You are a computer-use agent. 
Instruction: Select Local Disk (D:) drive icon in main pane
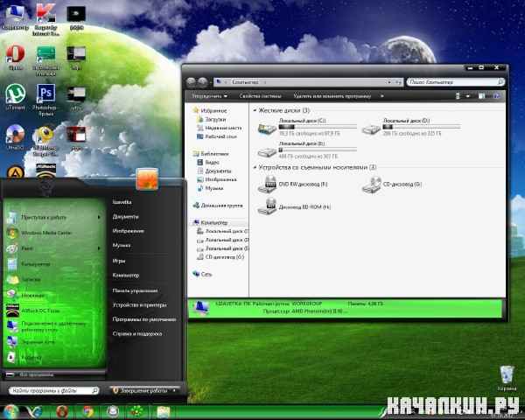371,129
